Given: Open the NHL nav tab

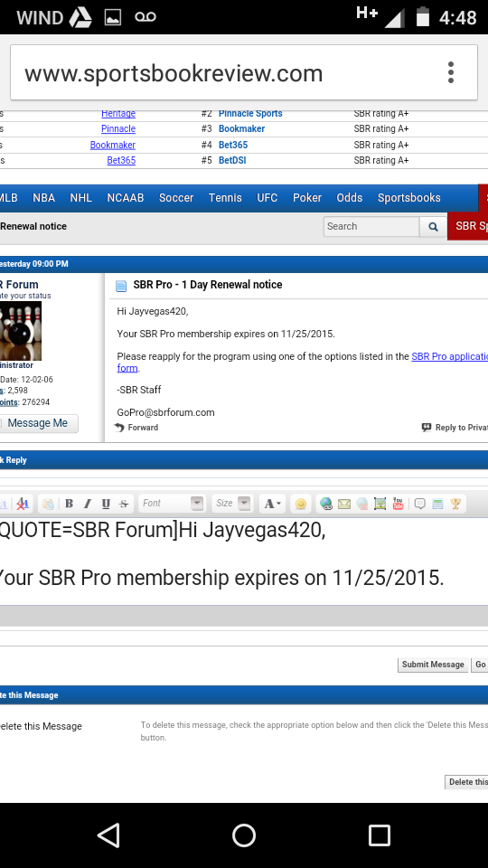Looking at the screenshot, I should [x=80, y=198].
